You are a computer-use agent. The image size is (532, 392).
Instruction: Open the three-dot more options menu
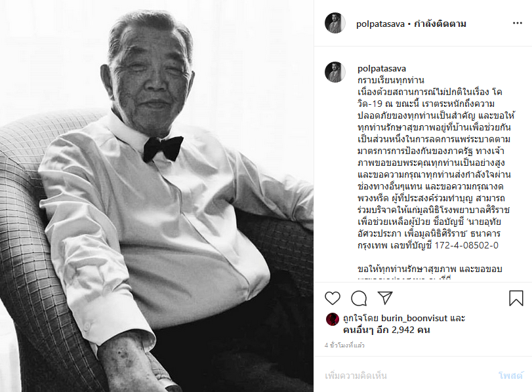tap(517, 23)
